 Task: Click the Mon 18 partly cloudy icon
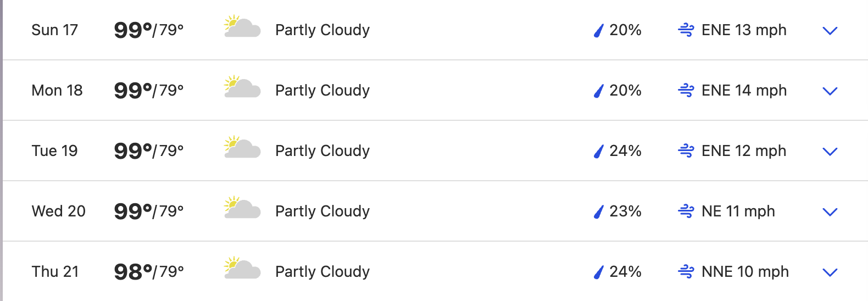[242, 87]
